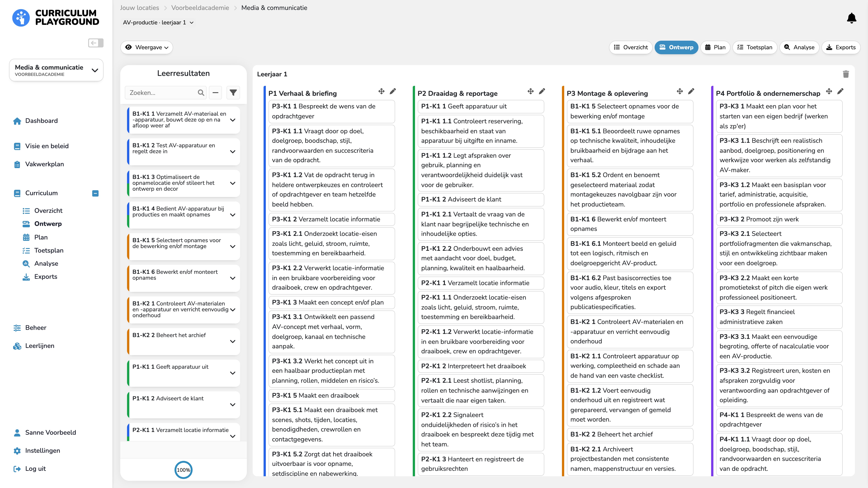Click the Curriculum Playground logo
Image resolution: width=868 pixels, height=488 pixels.
[x=56, y=18]
